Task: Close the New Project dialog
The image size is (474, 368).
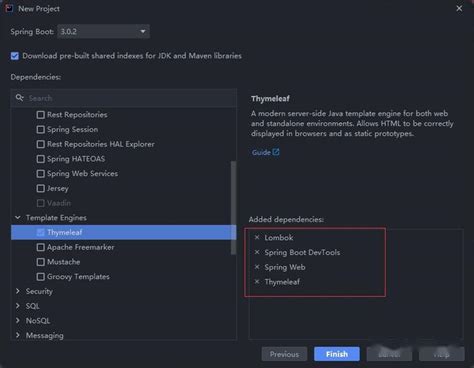Action: 459,8
